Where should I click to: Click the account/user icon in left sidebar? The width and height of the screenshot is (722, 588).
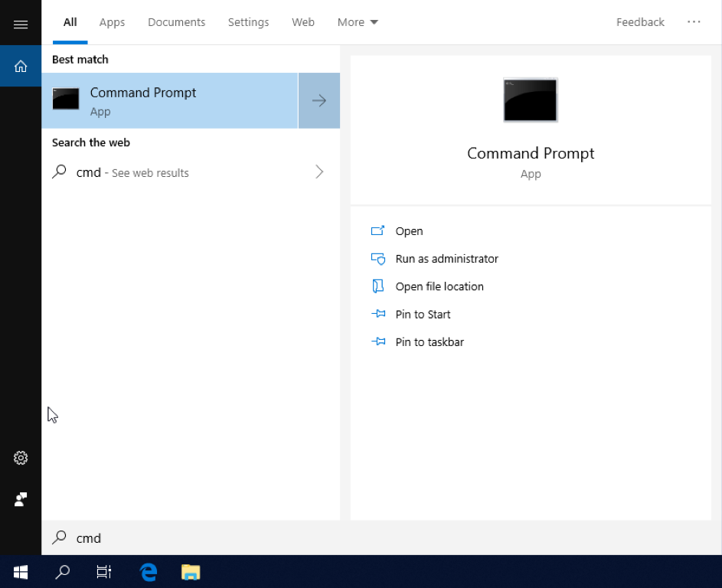point(21,499)
